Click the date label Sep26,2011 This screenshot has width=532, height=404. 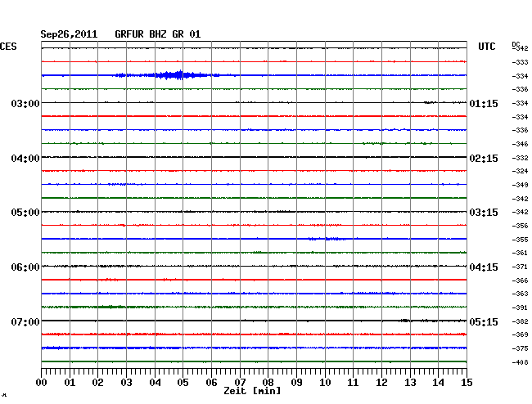tap(69, 34)
